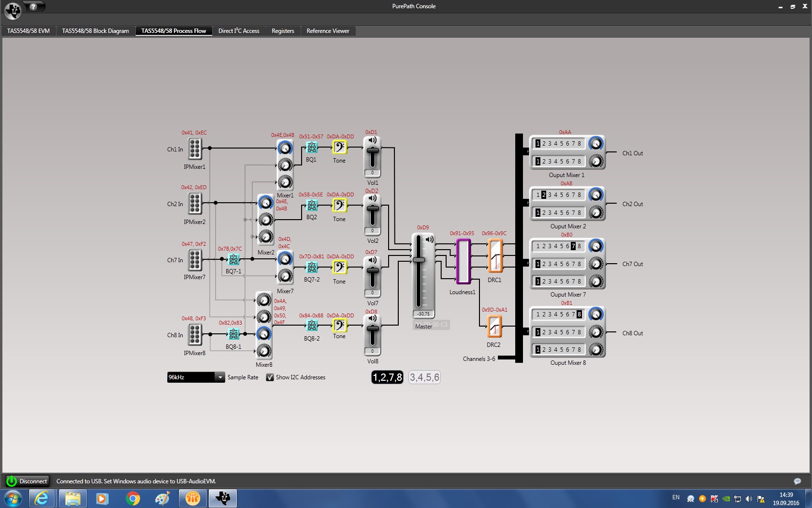Click the Vol1 value field
Screen dimensions: 812x508
pos(372,173)
